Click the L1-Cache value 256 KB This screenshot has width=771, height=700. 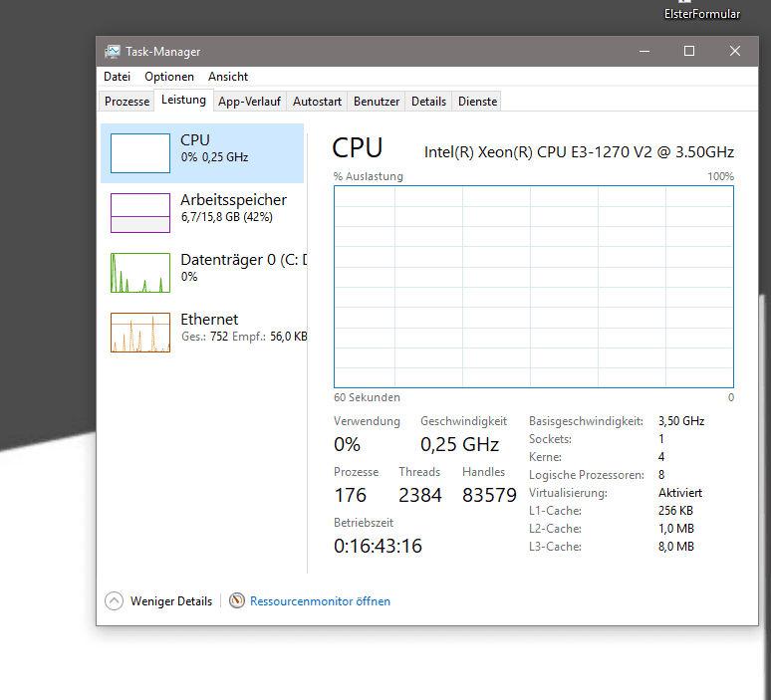[x=675, y=511]
